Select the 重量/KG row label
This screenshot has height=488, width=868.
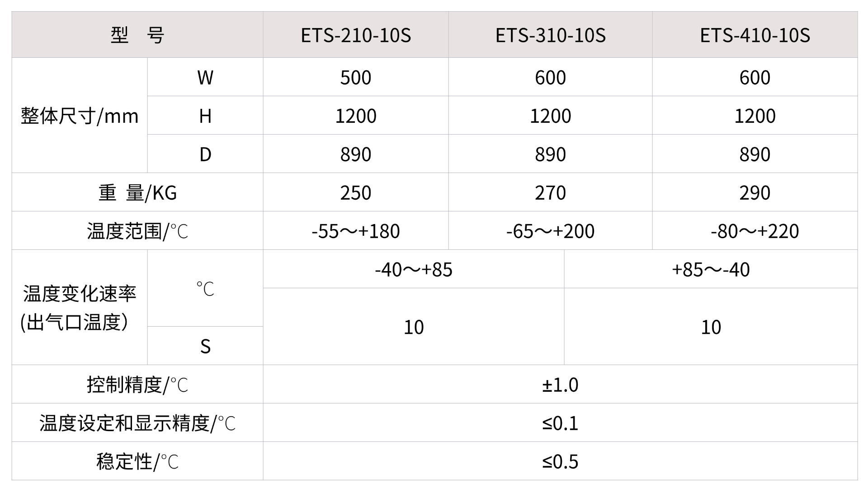tap(137, 193)
